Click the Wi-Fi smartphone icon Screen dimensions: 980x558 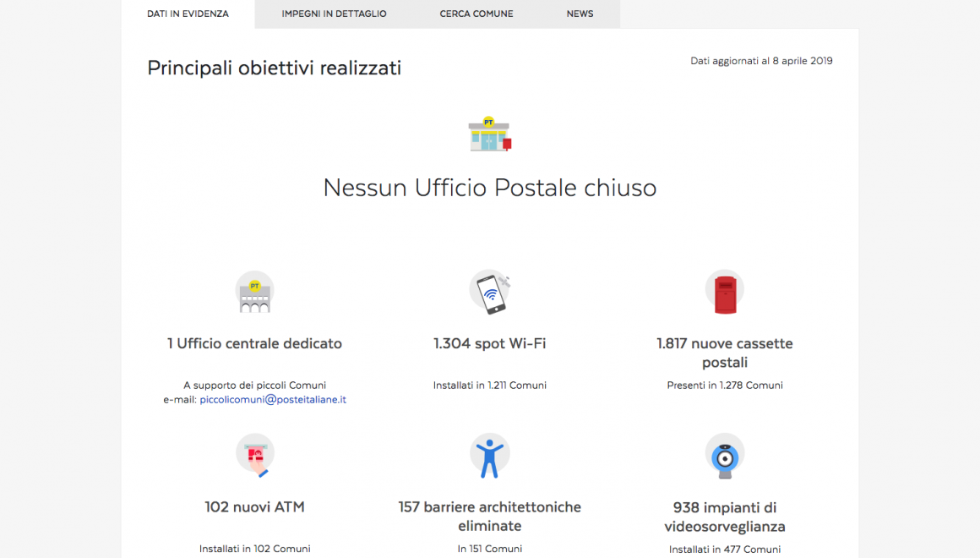pyautogui.click(x=490, y=293)
